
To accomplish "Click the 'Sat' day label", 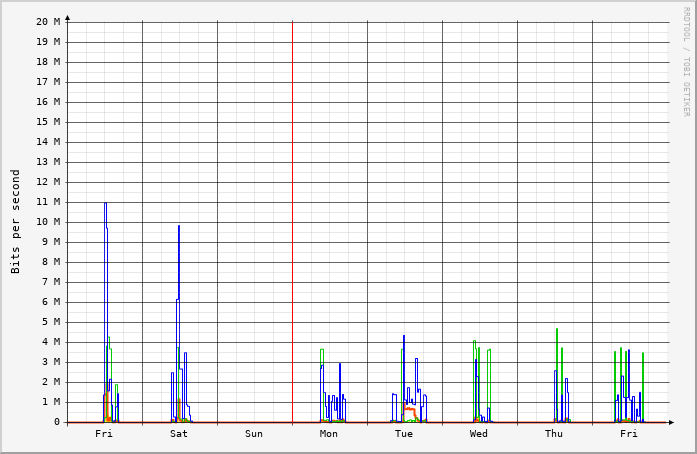I will point(179,434).
